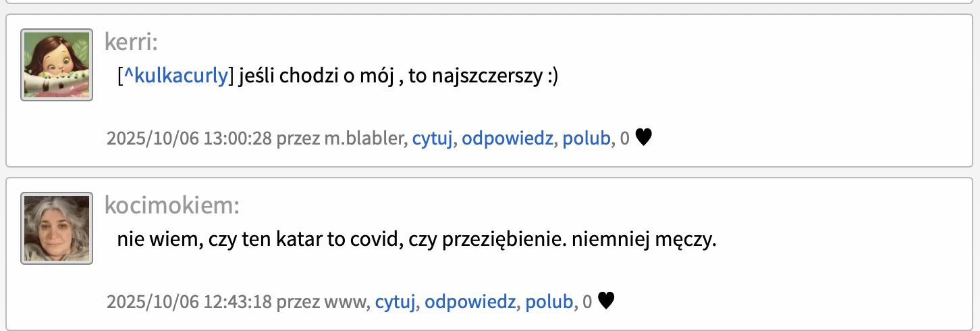Click the heart icon on kocimokiem's post
This screenshot has width=980, height=331.
point(607,301)
